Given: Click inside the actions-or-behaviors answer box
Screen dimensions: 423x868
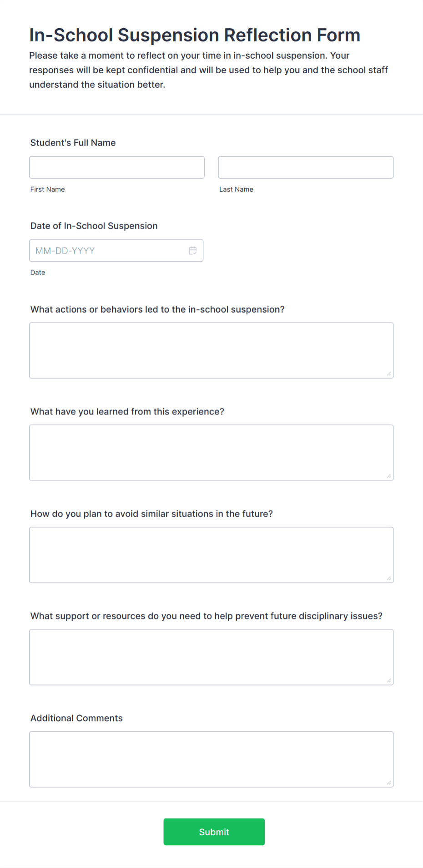Looking at the screenshot, I should [211, 350].
